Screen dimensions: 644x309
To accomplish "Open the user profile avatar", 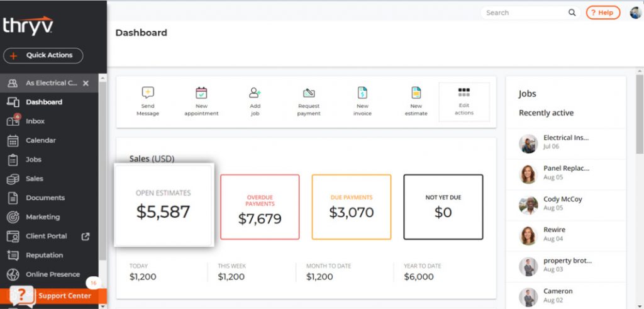I will tap(636, 13).
